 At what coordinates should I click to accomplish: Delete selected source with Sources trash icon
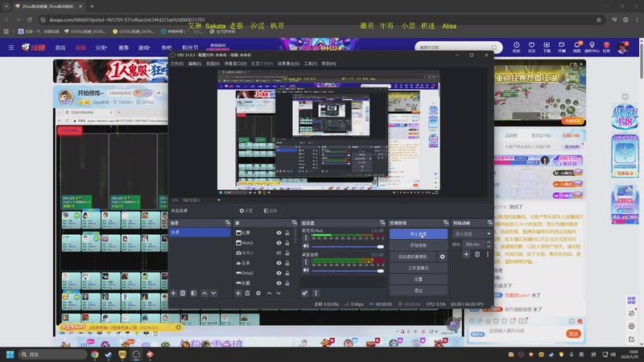click(x=247, y=293)
